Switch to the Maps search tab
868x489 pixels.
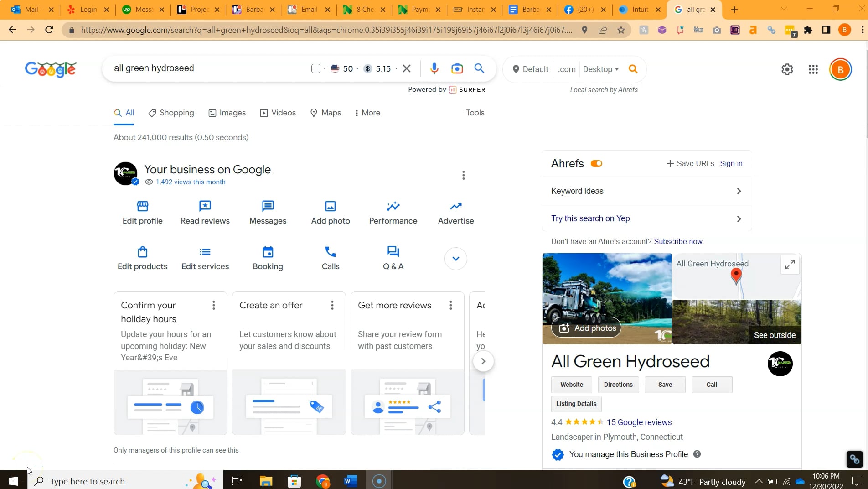click(325, 113)
